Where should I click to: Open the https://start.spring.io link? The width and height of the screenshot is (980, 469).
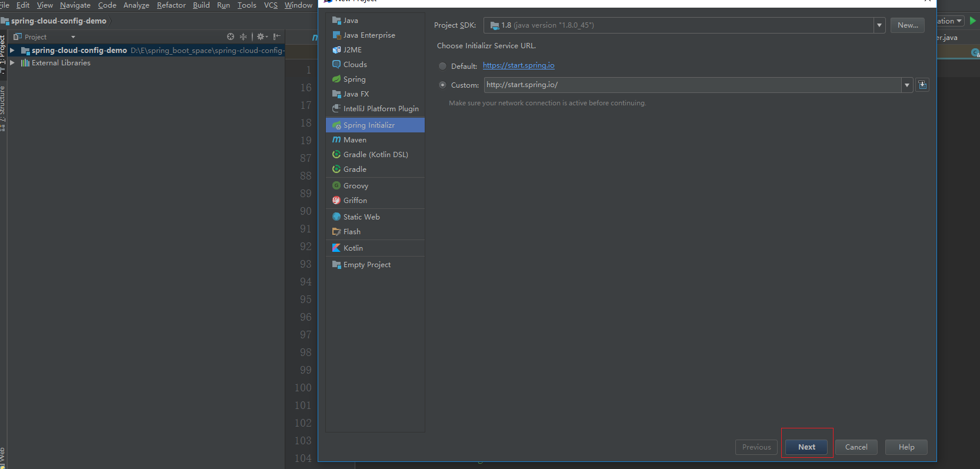(x=519, y=65)
